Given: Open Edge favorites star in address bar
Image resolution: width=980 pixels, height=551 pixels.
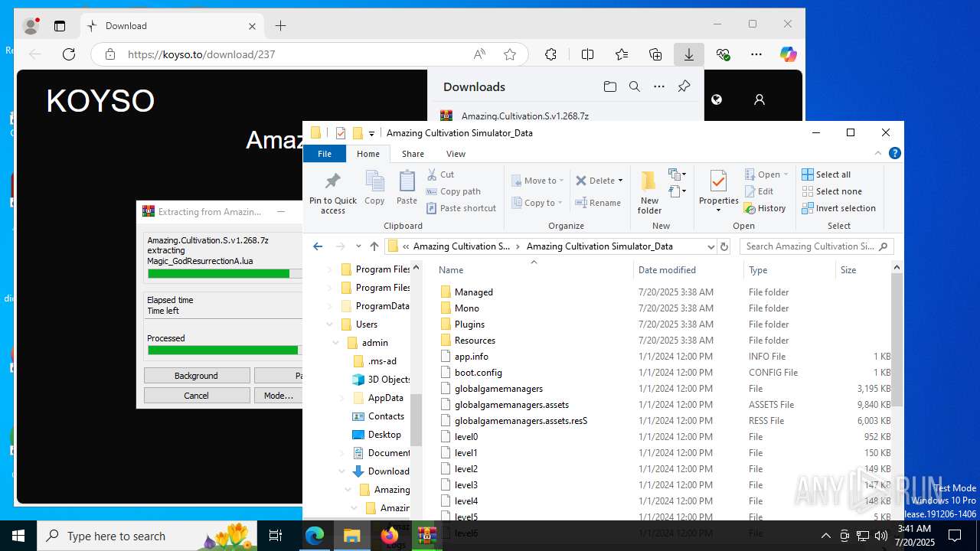Looking at the screenshot, I should pos(510,54).
